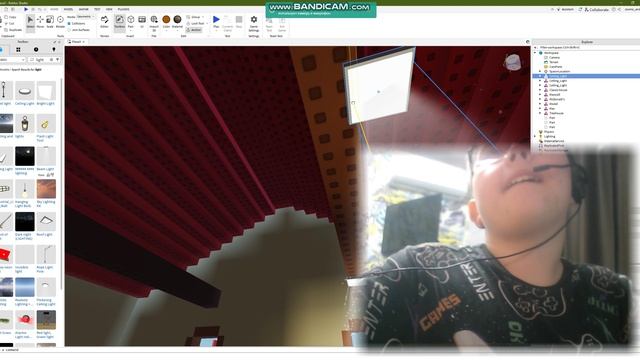This screenshot has width=640, height=360.
Task: Expand the SpawnLocation node
Action: coord(540,71)
